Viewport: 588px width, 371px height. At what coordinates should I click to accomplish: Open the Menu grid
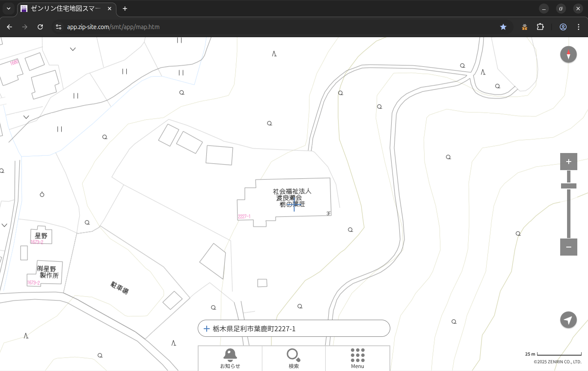357,358
